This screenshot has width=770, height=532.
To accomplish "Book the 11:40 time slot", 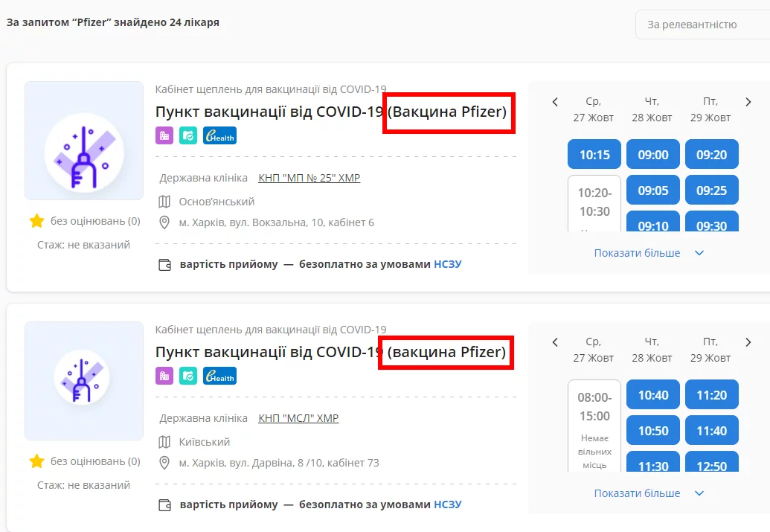I will pyautogui.click(x=711, y=430).
